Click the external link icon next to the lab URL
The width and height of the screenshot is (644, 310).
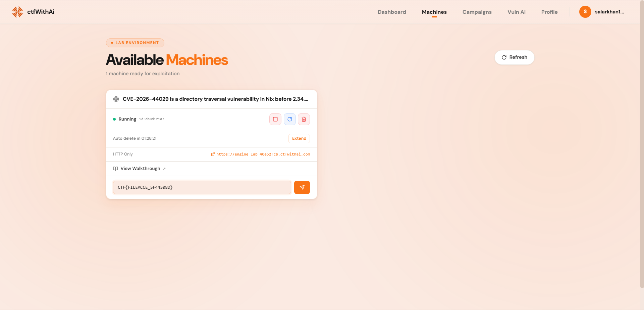(213, 154)
